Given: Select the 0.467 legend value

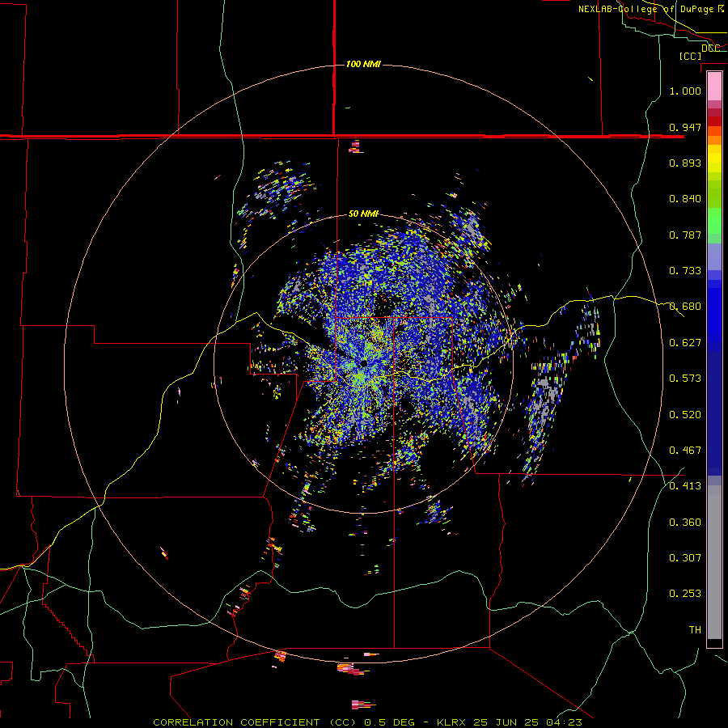Looking at the screenshot, I should (685, 450).
